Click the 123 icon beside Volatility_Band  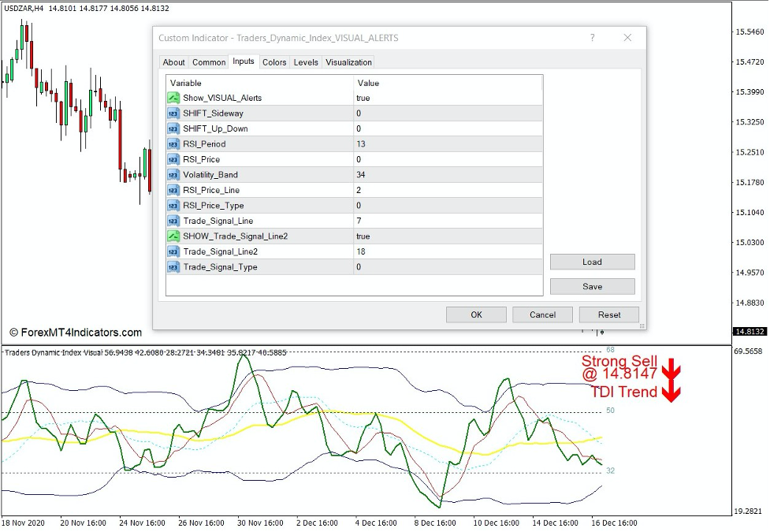pyautogui.click(x=173, y=174)
